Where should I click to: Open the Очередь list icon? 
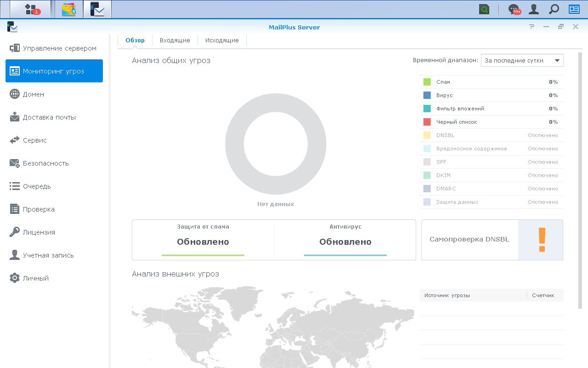tap(15, 186)
